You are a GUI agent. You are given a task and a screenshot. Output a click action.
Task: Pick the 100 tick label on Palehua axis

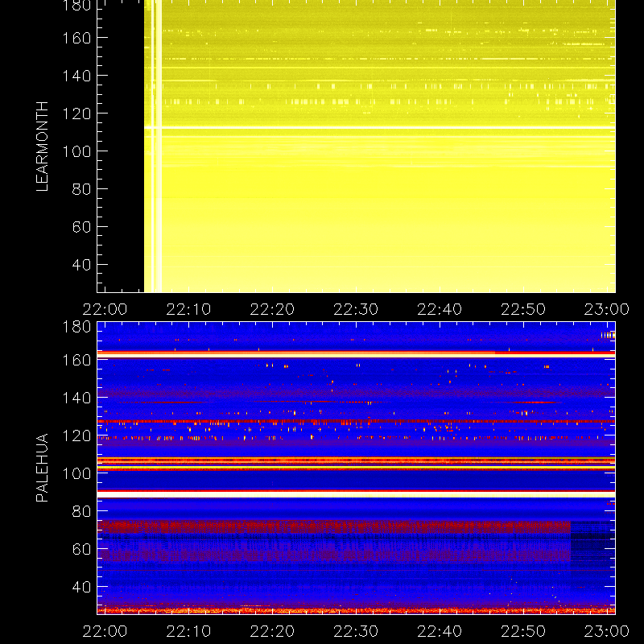click(76, 473)
